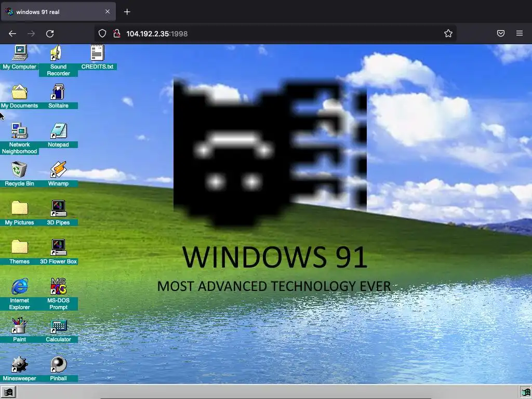Go back in browser history
This screenshot has height=399, width=532.
[12, 34]
